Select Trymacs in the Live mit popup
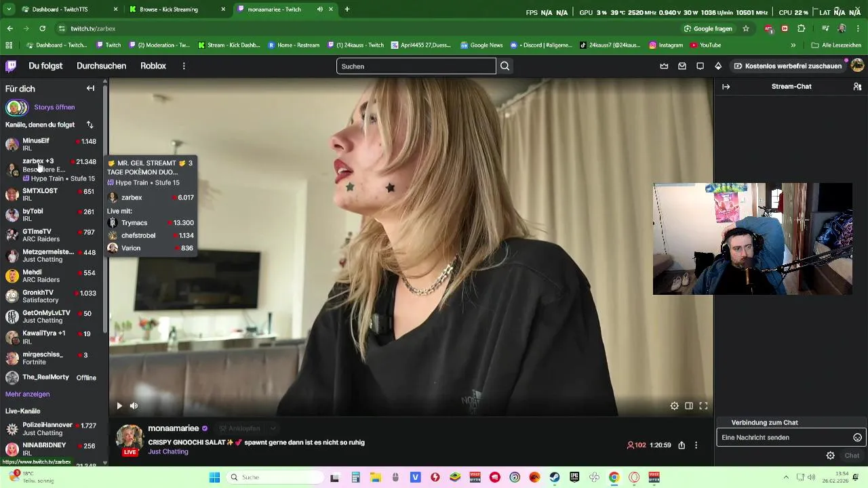This screenshot has height=488, width=868. 151,222
